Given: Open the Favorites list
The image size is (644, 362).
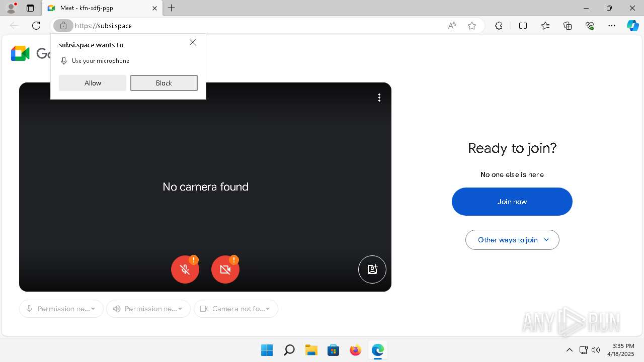Looking at the screenshot, I should pyautogui.click(x=545, y=26).
